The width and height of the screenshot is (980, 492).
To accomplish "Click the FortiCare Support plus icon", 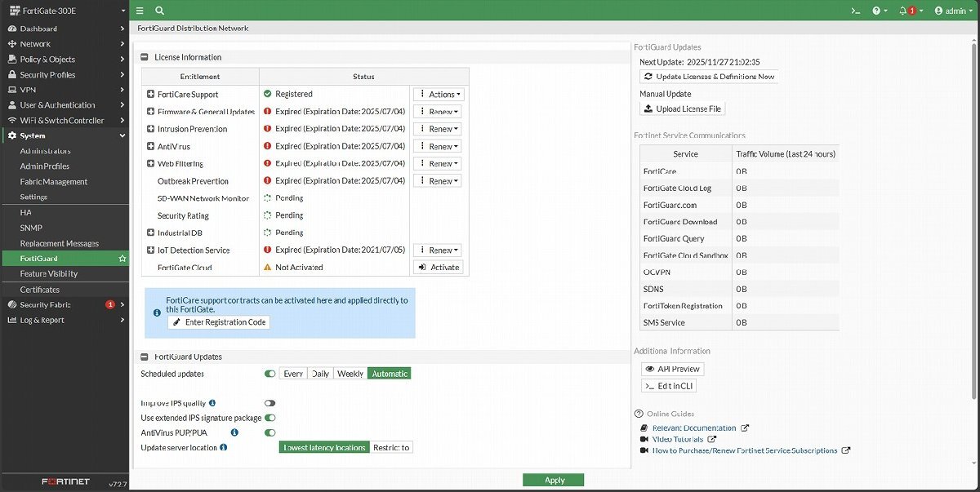I will click(x=151, y=95).
